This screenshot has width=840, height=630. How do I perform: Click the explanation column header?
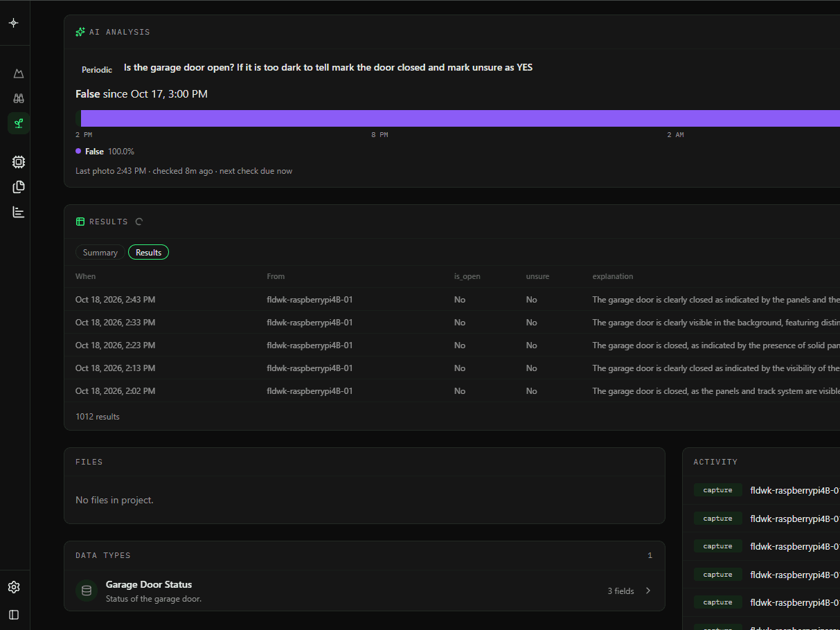[613, 276]
